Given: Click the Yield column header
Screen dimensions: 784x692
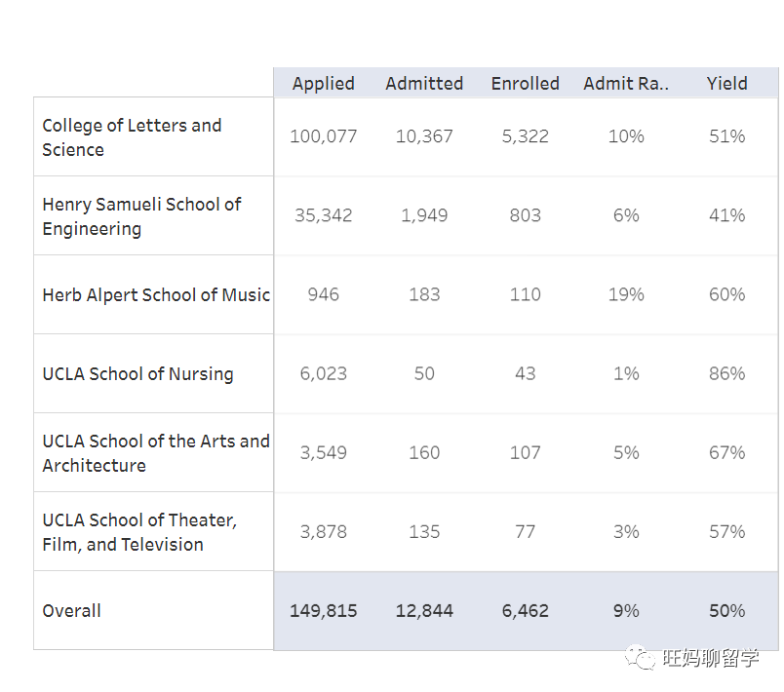Looking at the screenshot, I should pyautogui.click(x=727, y=84).
